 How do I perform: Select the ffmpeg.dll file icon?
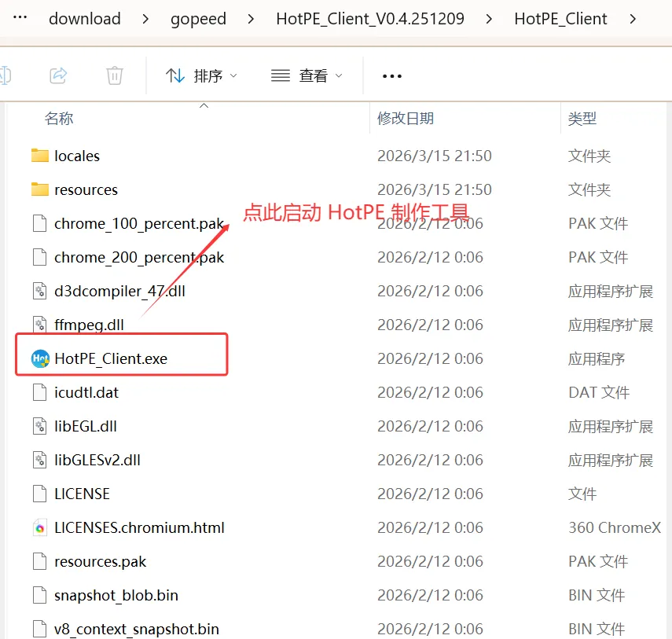point(40,325)
